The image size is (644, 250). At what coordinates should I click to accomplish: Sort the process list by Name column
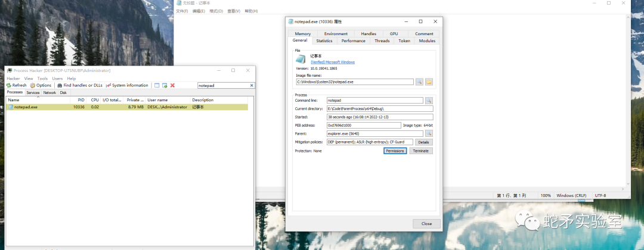coord(38,100)
